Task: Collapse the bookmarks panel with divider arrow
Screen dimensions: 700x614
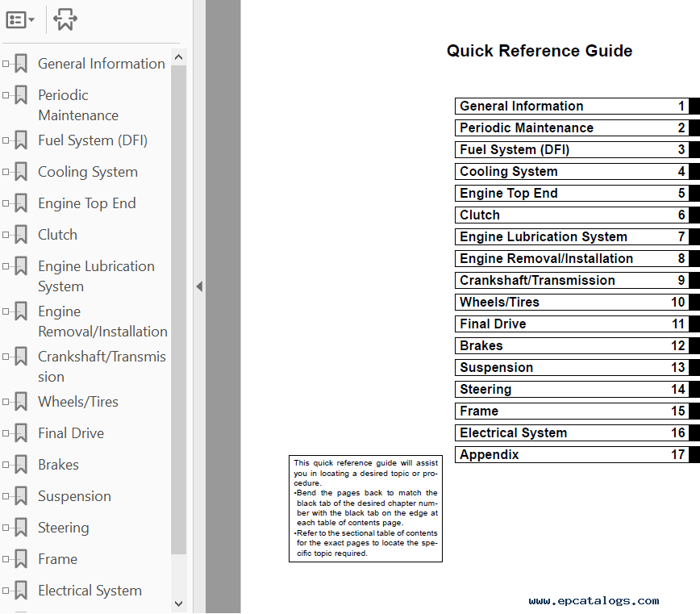Action: (x=199, y=286)
